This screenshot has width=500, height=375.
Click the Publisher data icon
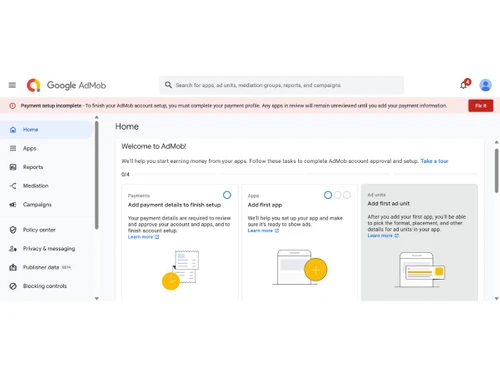pyautogui.click(x=13, y=267)
